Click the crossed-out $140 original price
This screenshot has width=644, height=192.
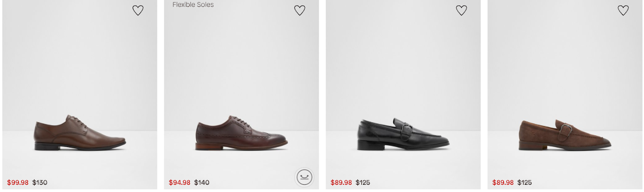click(202, 183)
